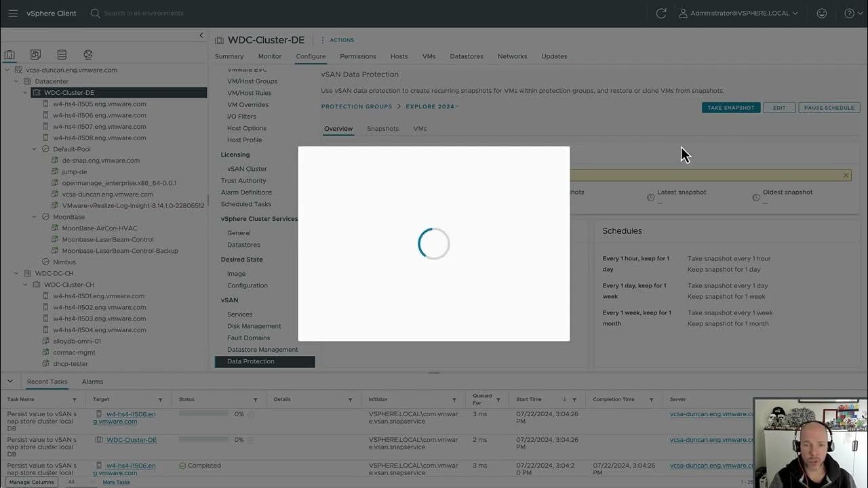
Task: Select VM MoonBase-LaserBeam-Control-Backup
Action: coord(120,251)
